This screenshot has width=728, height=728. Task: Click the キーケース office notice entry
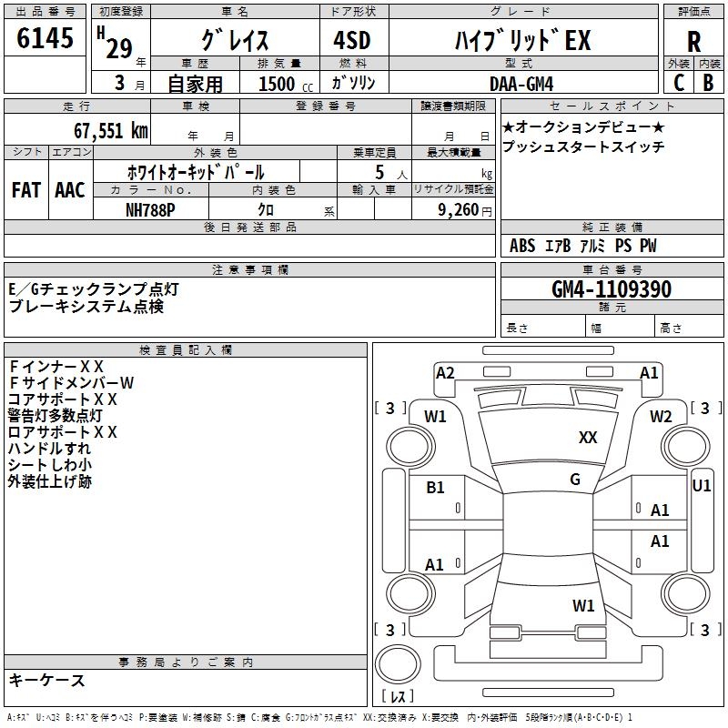click(x=46, y=680)
